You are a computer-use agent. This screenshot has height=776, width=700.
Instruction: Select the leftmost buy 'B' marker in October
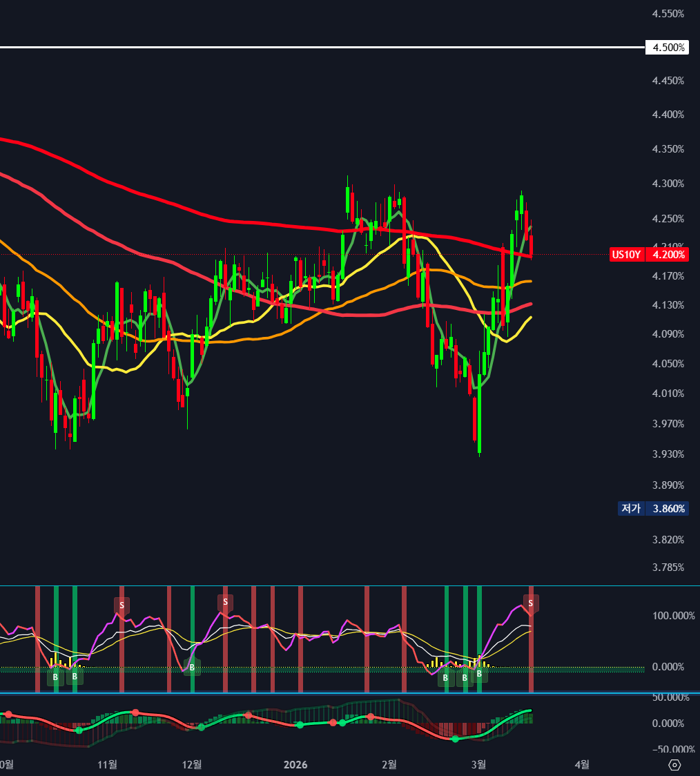point(55,677)
